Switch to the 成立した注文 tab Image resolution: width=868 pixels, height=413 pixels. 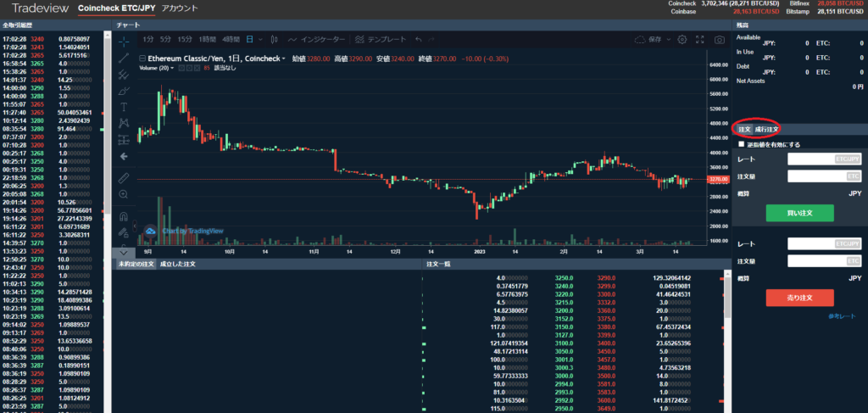pos(178,265)
